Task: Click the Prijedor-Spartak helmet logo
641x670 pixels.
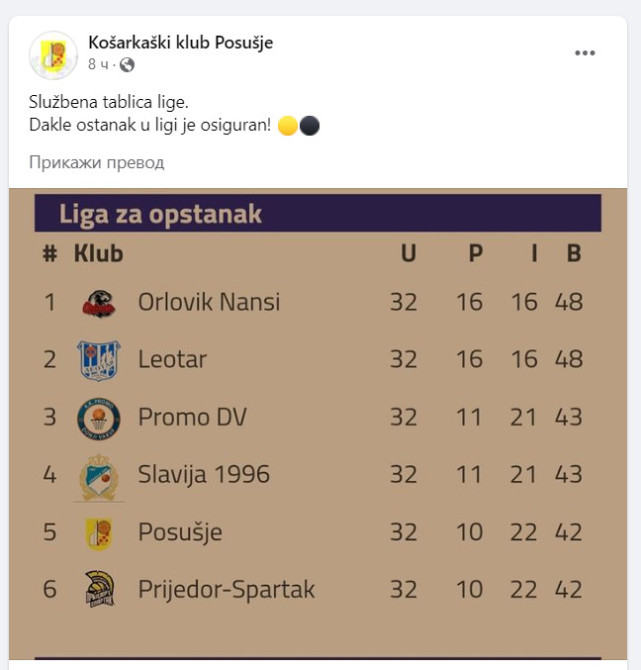Action: [x=98, y=590]
